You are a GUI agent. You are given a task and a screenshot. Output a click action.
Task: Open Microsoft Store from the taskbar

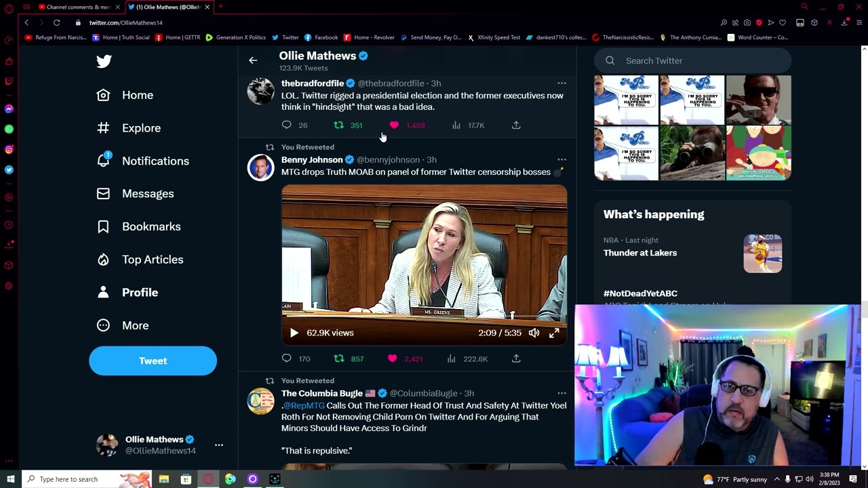186,479
